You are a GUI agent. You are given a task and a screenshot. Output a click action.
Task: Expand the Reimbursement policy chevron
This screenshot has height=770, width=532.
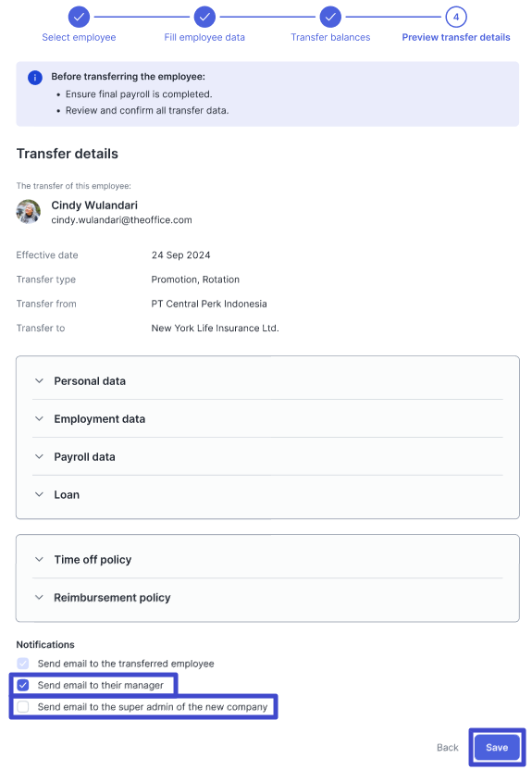[39, 597]
